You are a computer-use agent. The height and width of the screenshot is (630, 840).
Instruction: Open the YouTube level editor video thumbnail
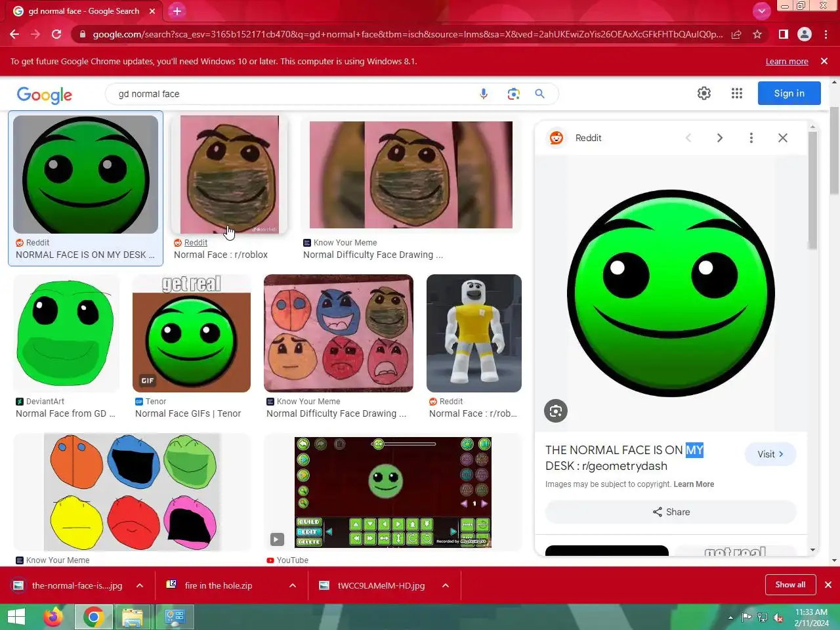point(392,492)
